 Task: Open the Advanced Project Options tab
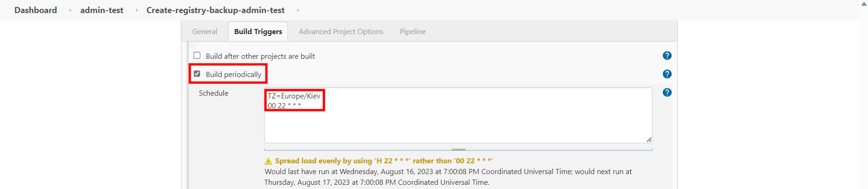coord(341,32)
